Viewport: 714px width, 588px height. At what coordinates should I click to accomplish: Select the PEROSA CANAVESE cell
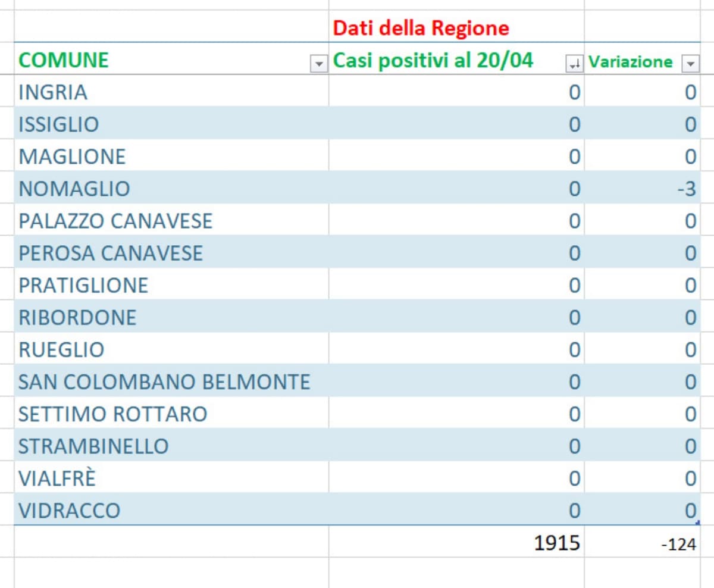pyautogui.click(x=111, y=253)
